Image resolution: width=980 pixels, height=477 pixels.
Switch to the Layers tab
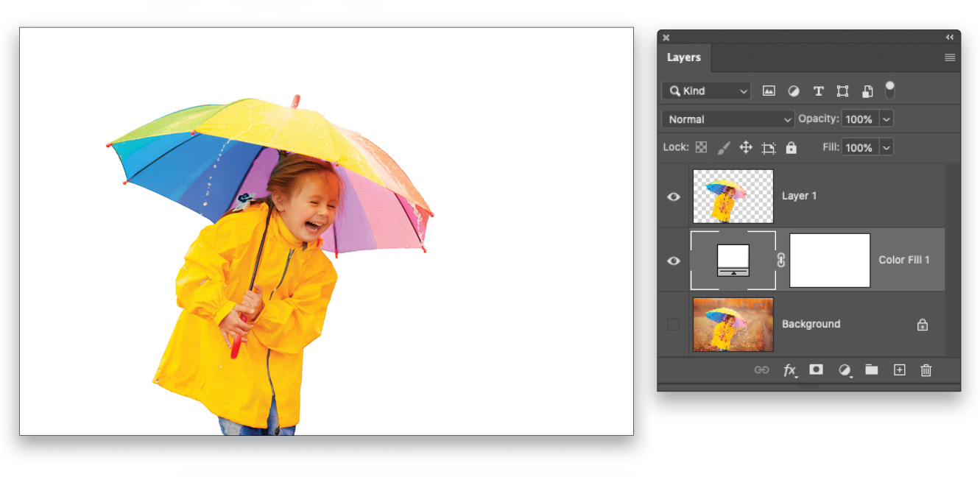pyautogui.click(x=683, y=57)
